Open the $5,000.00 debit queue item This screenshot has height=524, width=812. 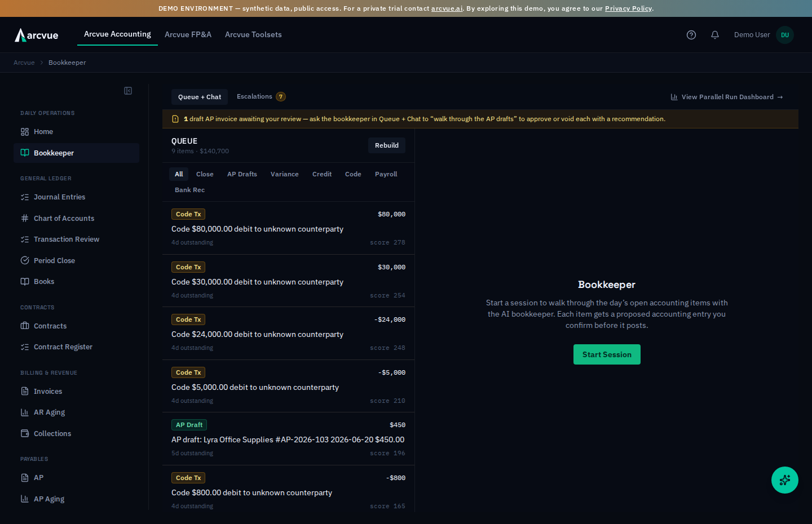[288, 386]
